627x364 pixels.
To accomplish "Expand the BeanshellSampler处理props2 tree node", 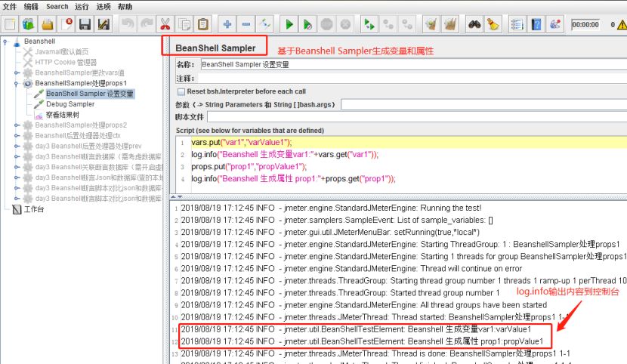I will tap(17, 125).
